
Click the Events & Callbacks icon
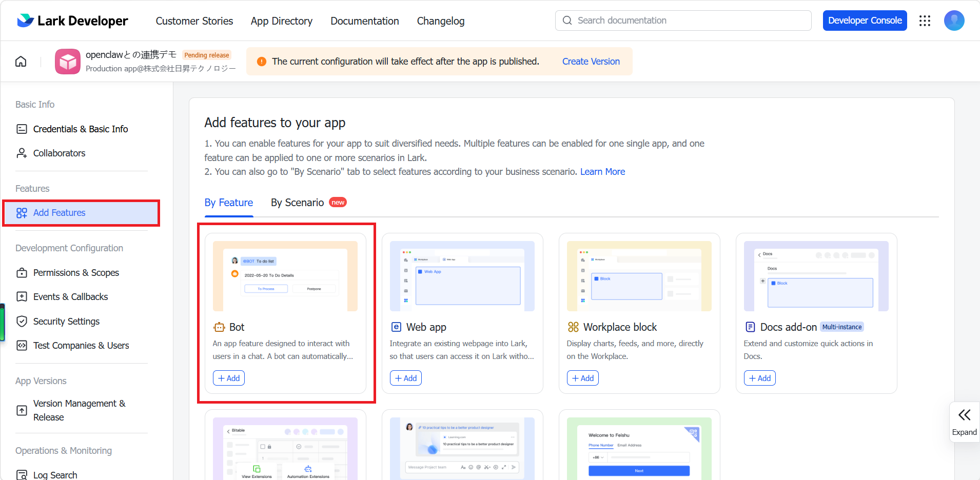pos(22,297)
